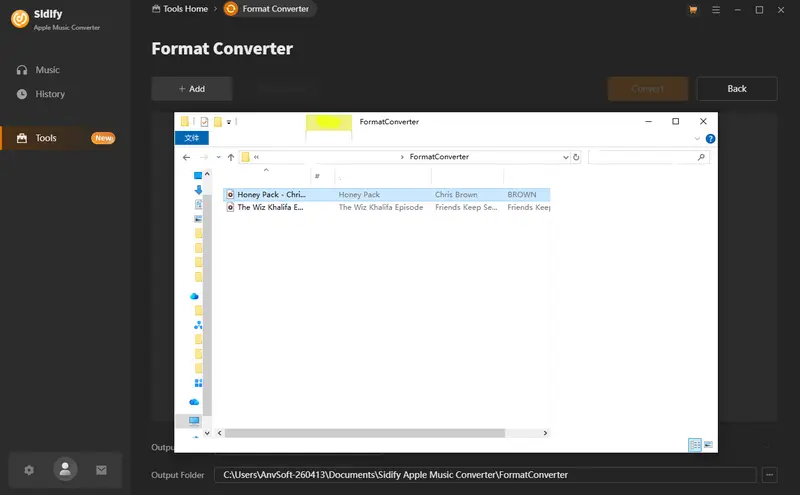This screenshot has width=800, height=495.
Task: Click the downloads blue arrow in navigation pane
Action: pos(198,190)
